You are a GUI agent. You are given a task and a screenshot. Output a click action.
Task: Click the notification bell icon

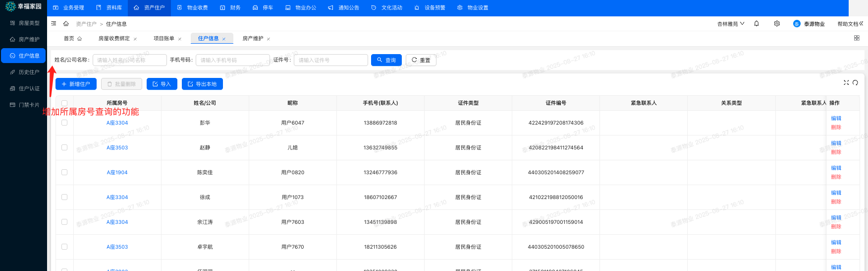click(757, 23)
